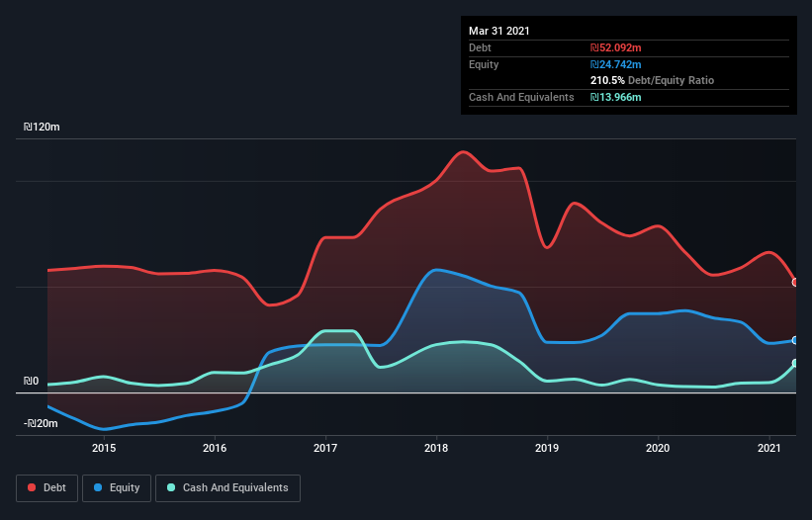Image resolution: width=812 pixels, height=520 pixels.
Task: Click the ₪0 y-axis label
Action: click(31, 382)
